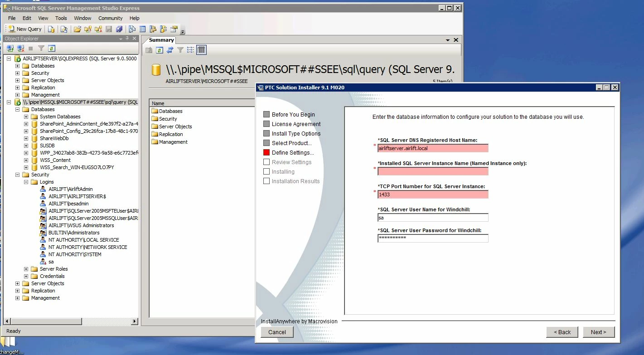Screen dimensions: 644x355
Task: Click the Connect icon in Object Explorer
Action: pos(10,49)
